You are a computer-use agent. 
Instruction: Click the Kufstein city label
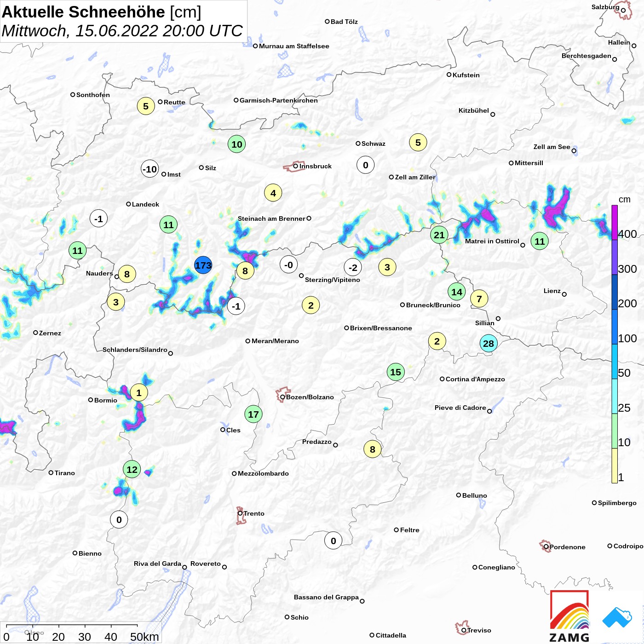click(466, 75)
